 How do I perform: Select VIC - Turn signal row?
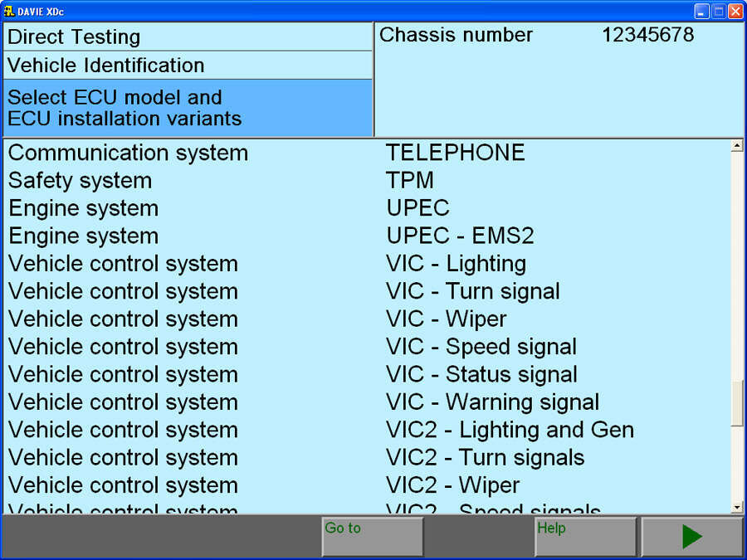pyautogui.click(x=367, y=291)
